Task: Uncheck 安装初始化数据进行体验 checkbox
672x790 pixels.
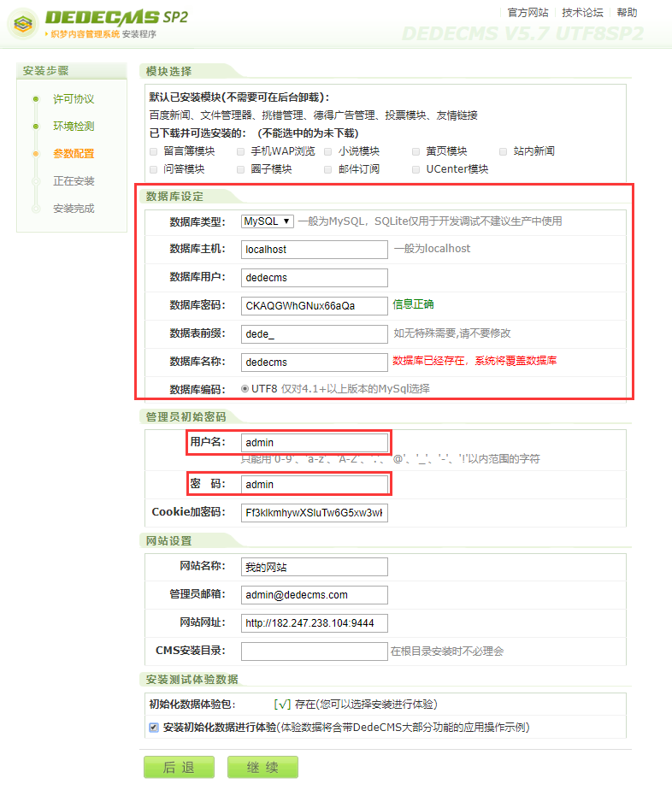Action: click(x=154, y=728)
